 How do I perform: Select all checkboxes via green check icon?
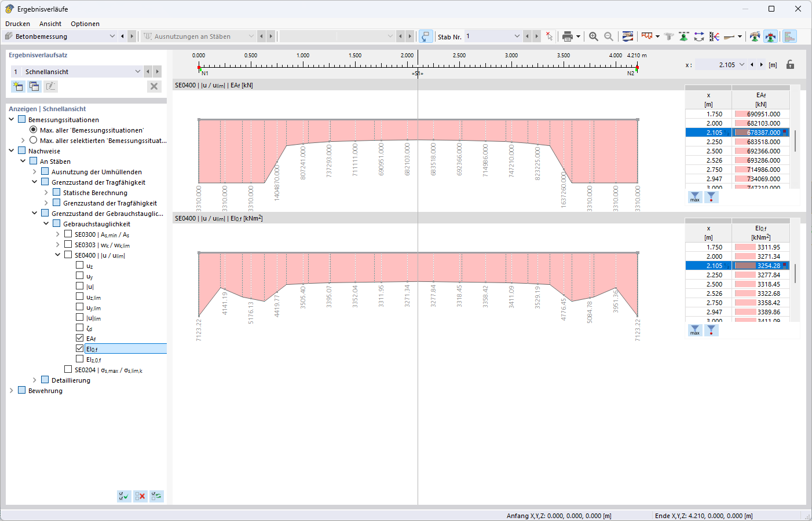123,496
